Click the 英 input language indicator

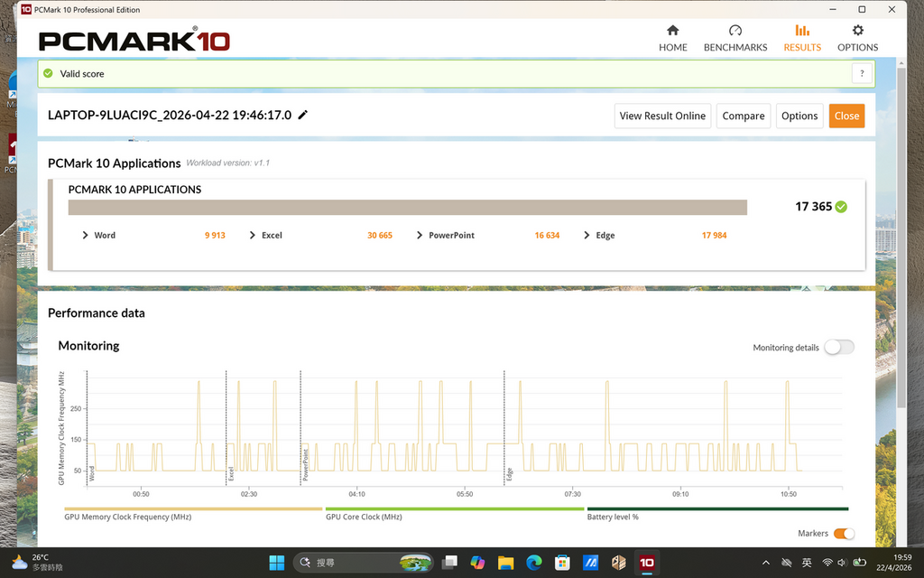[x=807, y=563]
